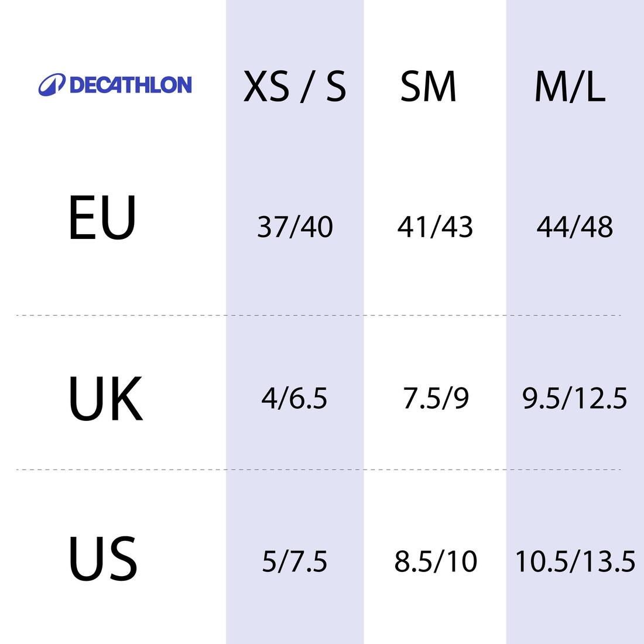
Task: Select the US 8.5/10 size cell
Action: 436,562
